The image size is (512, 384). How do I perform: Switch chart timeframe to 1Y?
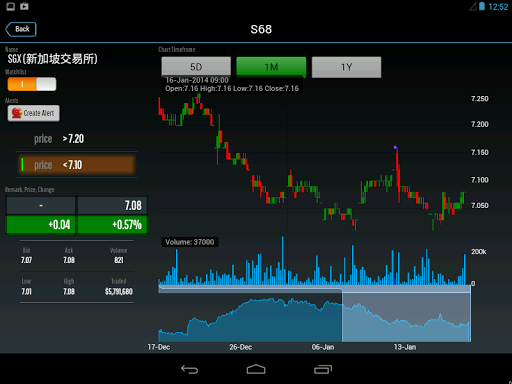(346, 67)
